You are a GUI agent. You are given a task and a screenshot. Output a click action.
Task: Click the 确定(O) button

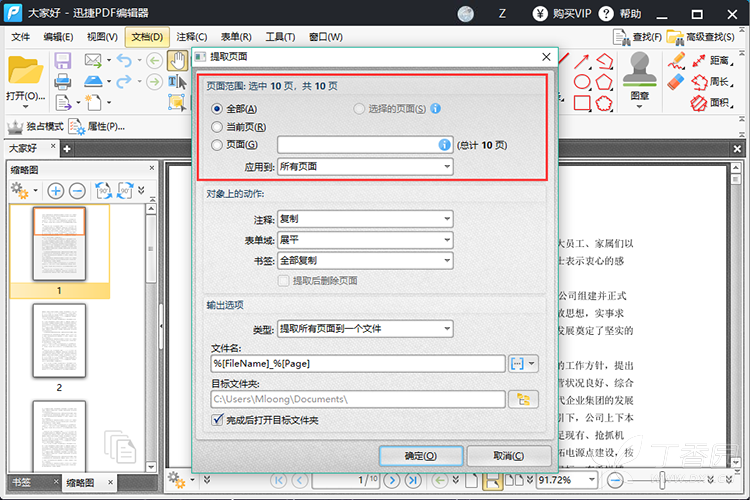click(420, 455)
